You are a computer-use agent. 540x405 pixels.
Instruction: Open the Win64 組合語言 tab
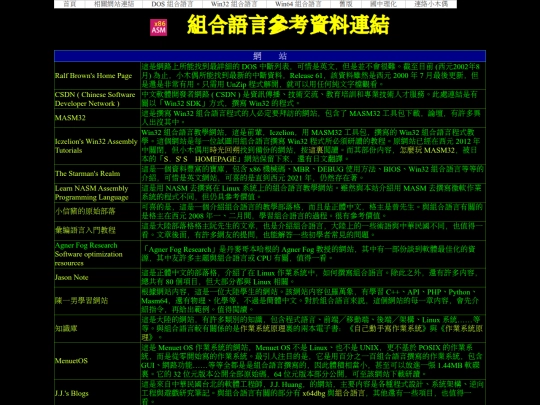(298, 4)
